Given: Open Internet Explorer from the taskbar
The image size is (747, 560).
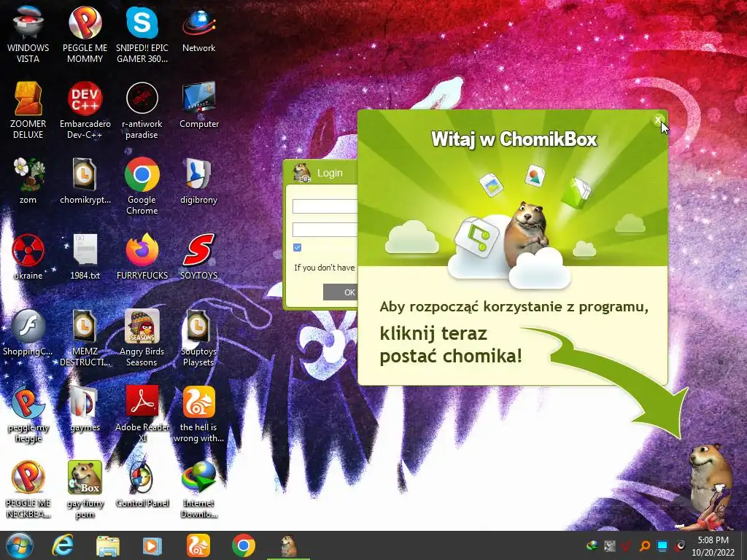Looking at the screenshot, I should (63, 545).
